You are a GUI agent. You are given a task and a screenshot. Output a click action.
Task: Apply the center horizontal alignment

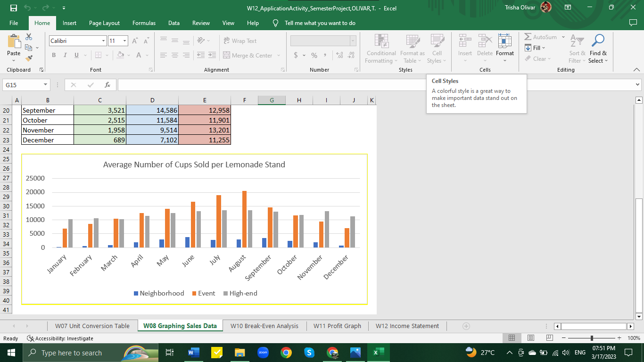(x=174, y=55)
